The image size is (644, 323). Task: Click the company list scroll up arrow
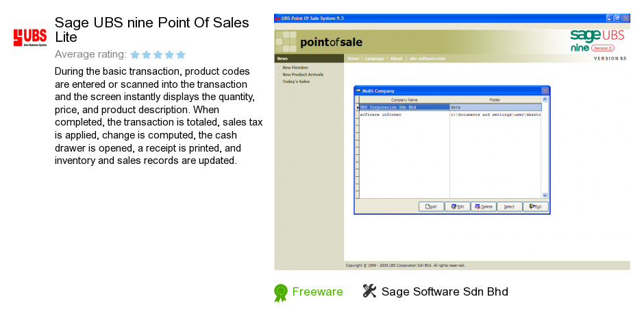click(545, 99)
